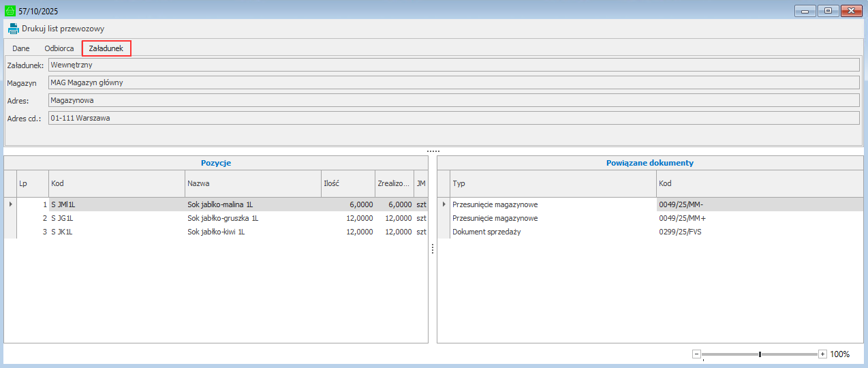Click row indicator arrow in Pozycje grid
The image size is (868, 368).
(x=10, y=204)
